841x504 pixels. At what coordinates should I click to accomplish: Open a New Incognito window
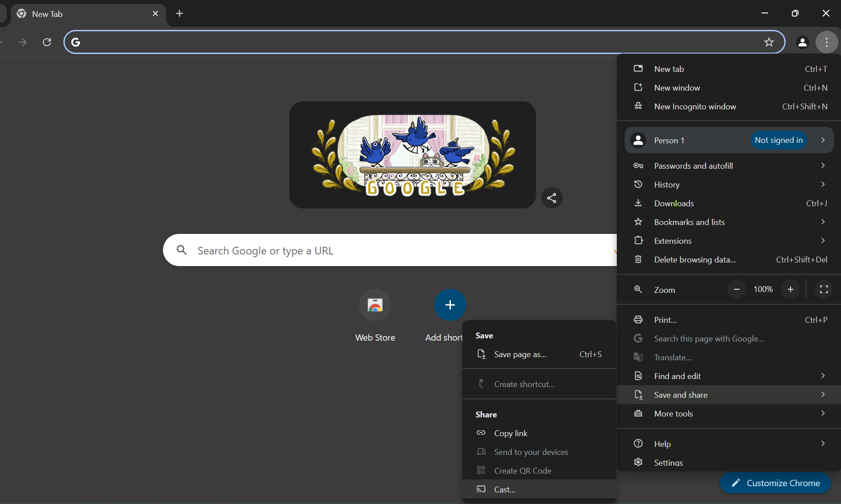pos(729,106)
